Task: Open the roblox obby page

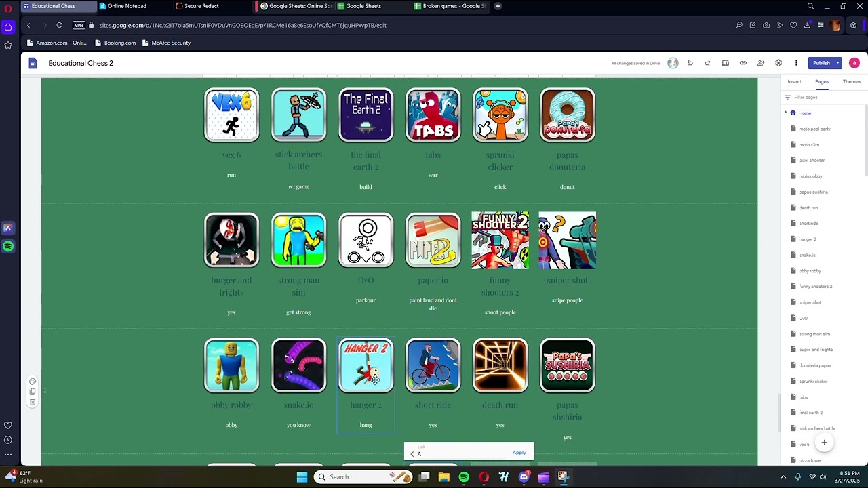Action: 810,176
